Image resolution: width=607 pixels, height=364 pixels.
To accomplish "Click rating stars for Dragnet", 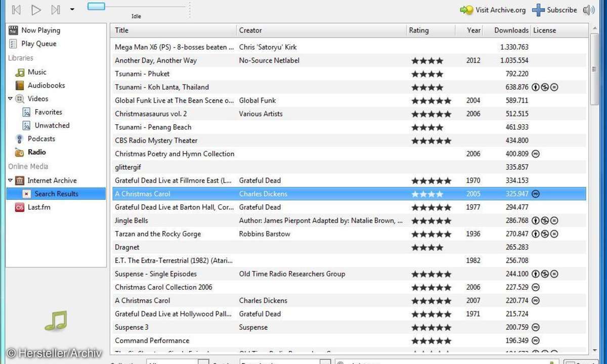I will (427, 247).
